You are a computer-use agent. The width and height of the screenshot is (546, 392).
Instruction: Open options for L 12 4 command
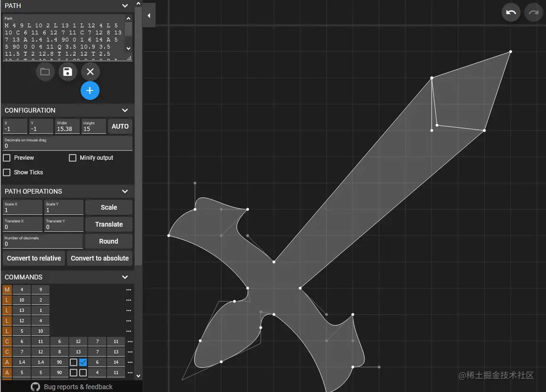tap(129, 321)
